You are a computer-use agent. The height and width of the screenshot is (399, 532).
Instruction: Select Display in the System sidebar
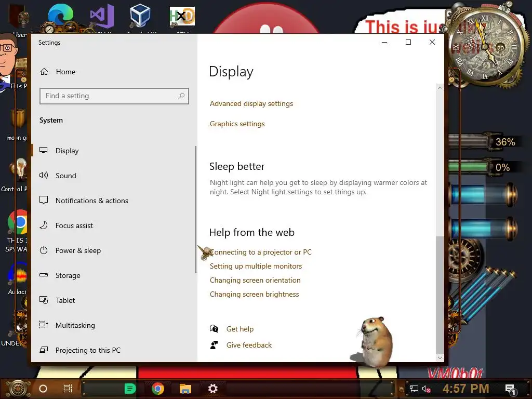click(114, 151)
